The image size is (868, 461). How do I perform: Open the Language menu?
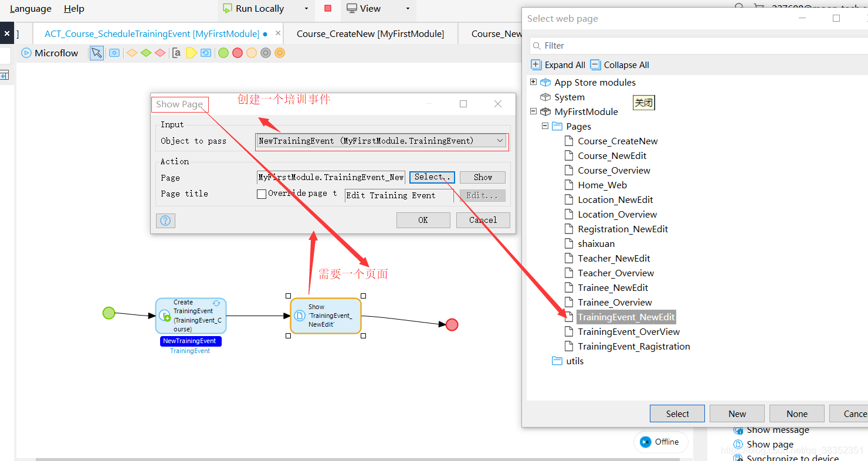pos(30,9)
